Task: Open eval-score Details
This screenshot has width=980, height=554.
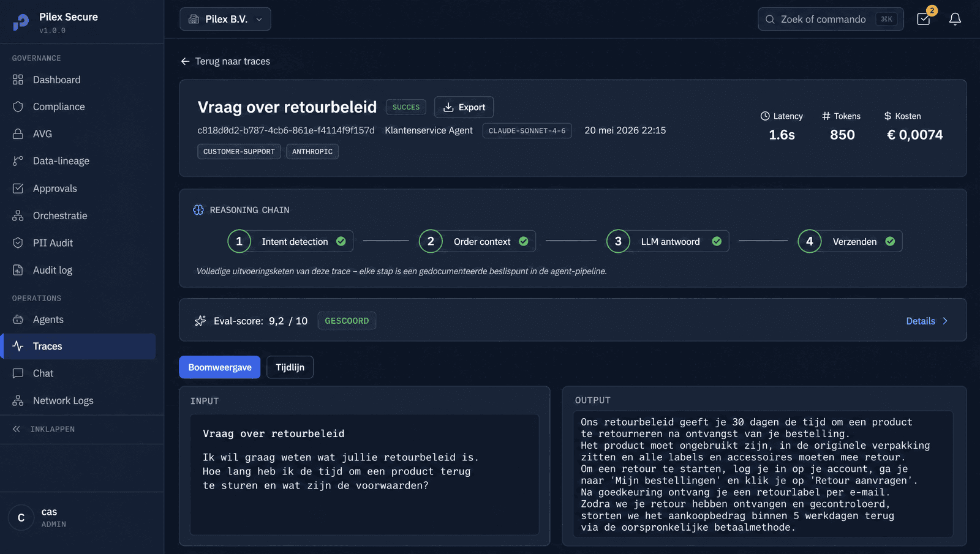Action: (927, 321)
